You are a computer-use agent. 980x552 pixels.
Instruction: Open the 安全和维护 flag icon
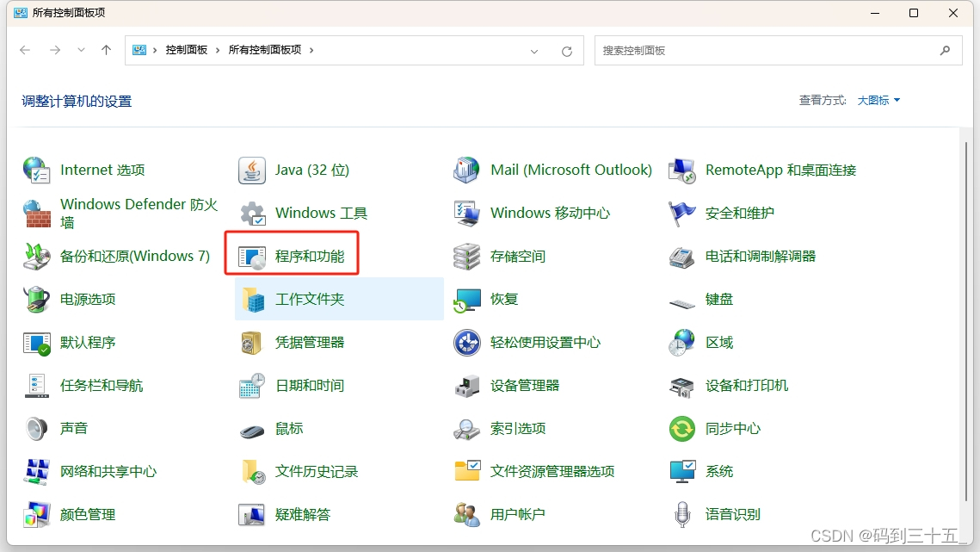[x=682, y=214]
